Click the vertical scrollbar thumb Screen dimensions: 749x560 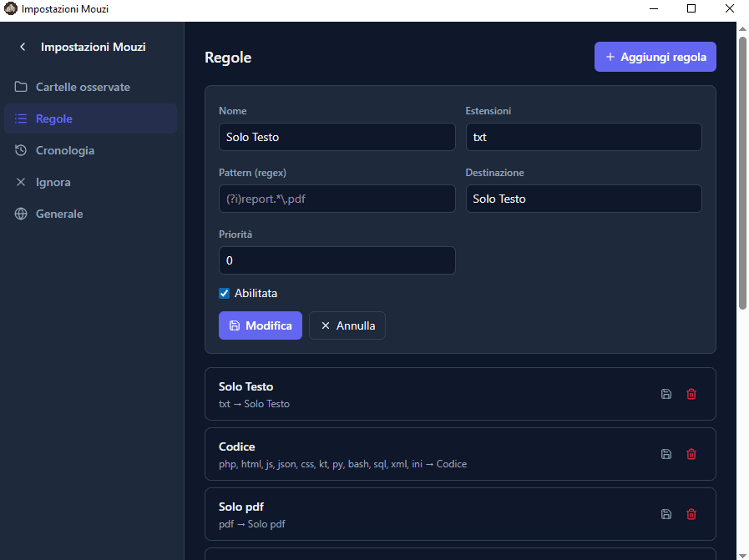(742, 173)
